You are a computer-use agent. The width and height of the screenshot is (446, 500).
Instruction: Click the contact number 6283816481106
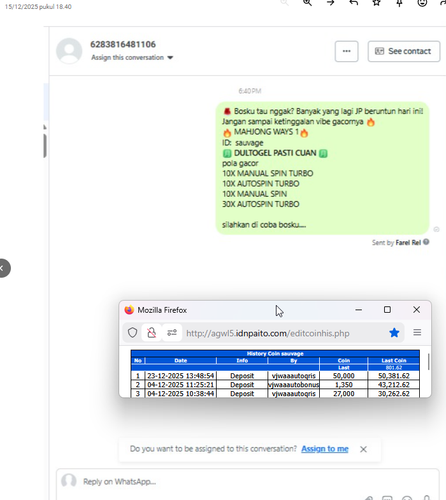tap(123, 44)
